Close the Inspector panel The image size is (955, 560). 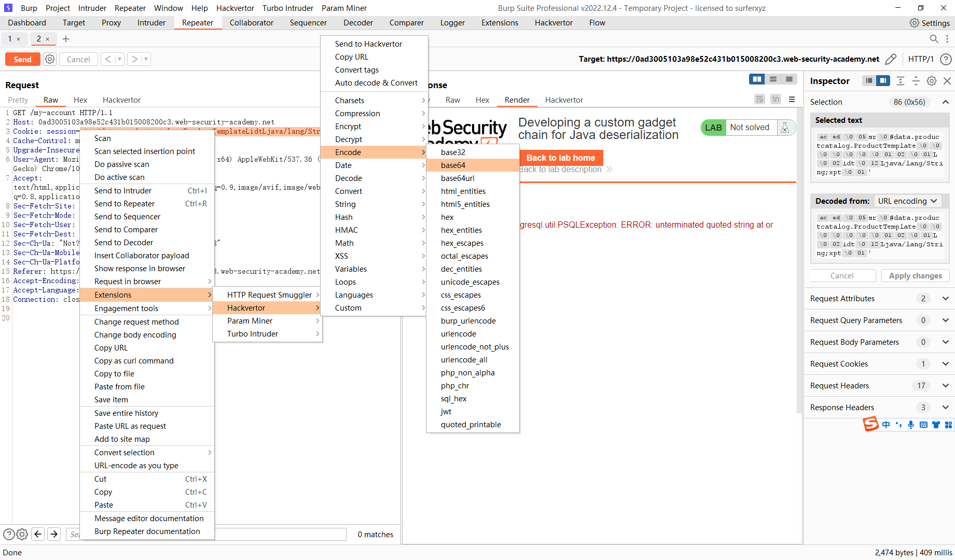click(x=947, y=81)
